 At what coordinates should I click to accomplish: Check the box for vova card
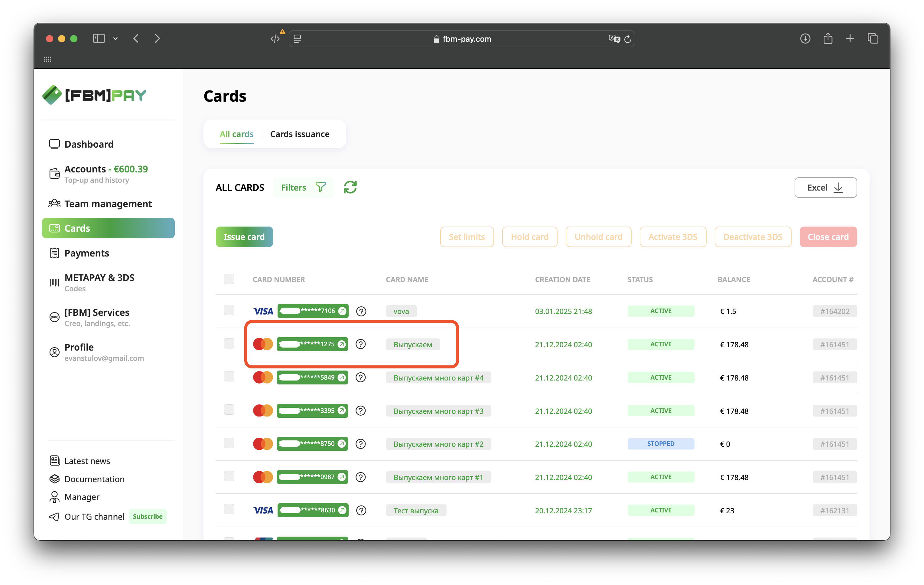229,310
